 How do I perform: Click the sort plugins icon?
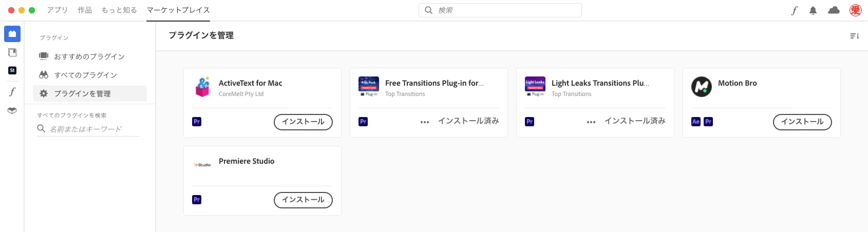coord(855,36)
